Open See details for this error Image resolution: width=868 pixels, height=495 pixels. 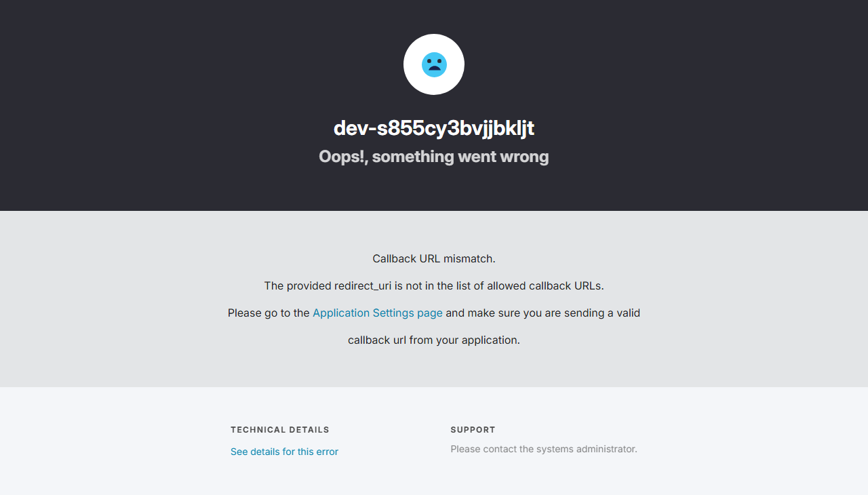284,452
